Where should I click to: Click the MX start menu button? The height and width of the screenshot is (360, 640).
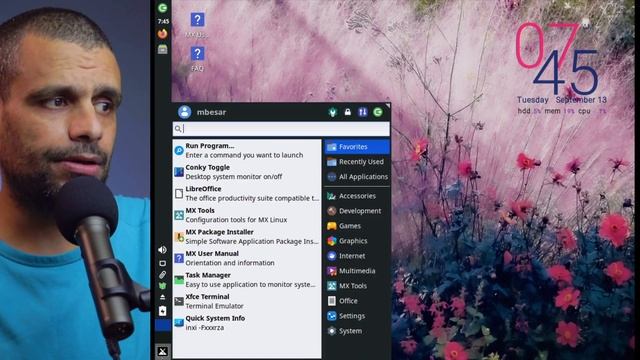point(162,351)
